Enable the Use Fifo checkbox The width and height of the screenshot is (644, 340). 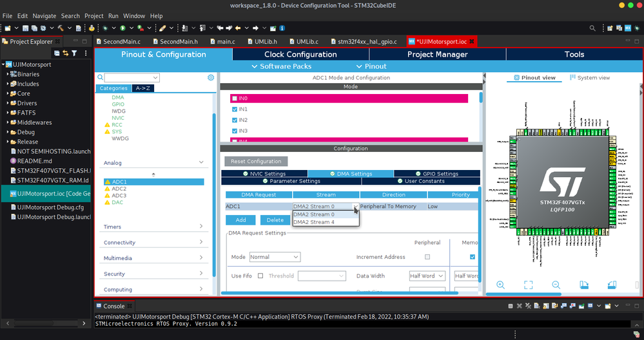260,276
